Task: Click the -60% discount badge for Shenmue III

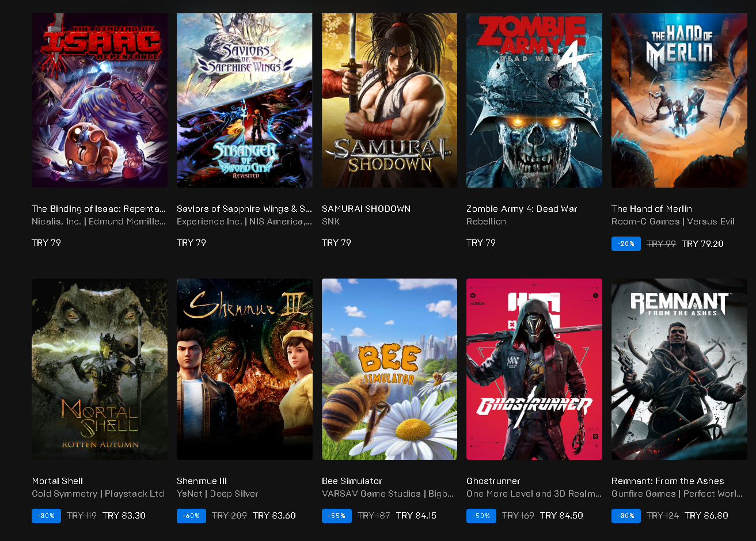Action: point(191,516)
